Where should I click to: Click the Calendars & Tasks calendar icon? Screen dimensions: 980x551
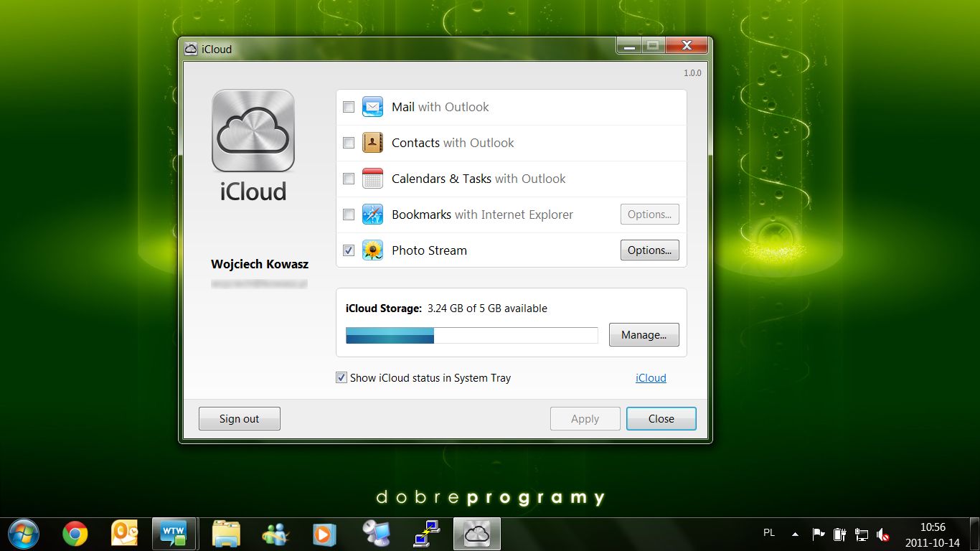coord(372,179)
